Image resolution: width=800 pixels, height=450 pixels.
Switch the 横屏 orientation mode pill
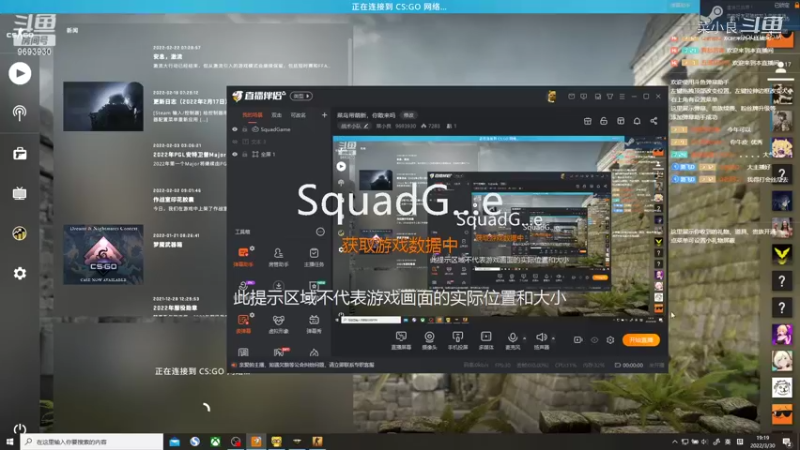point(302,96)
